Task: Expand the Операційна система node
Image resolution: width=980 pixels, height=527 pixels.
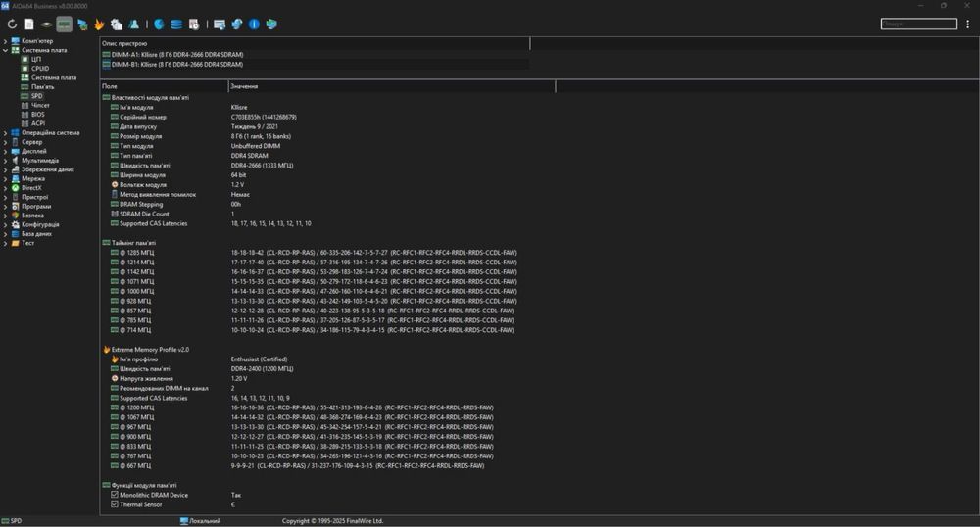Action: coord(6,133)
